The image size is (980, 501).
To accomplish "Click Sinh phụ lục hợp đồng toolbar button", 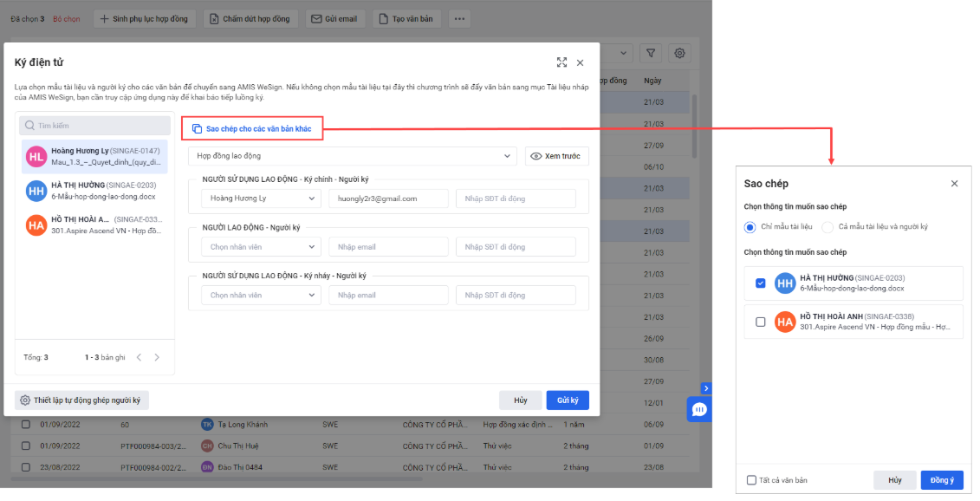I will (145, 19).
